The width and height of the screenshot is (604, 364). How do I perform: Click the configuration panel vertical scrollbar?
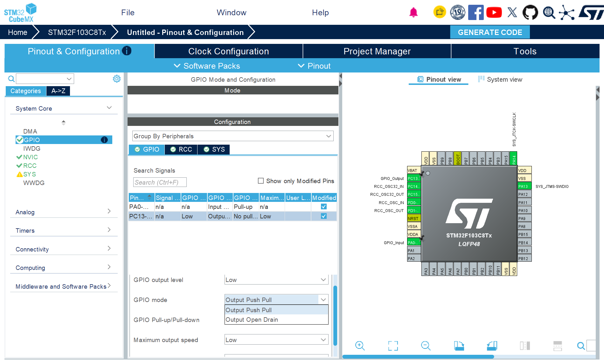coord(335,315)
